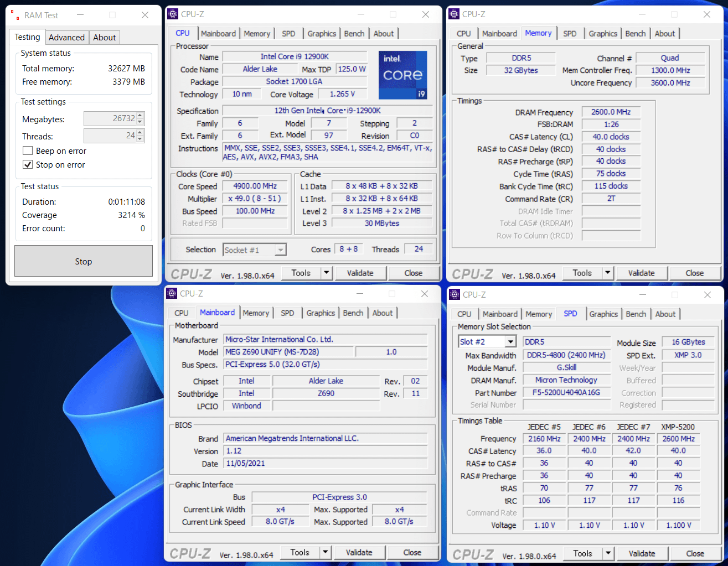The height and width of the screenshot is (566, 728).
Task: Expand Tools dropdown arrow in SPD tab window
Action: click(x=608, y=553)
